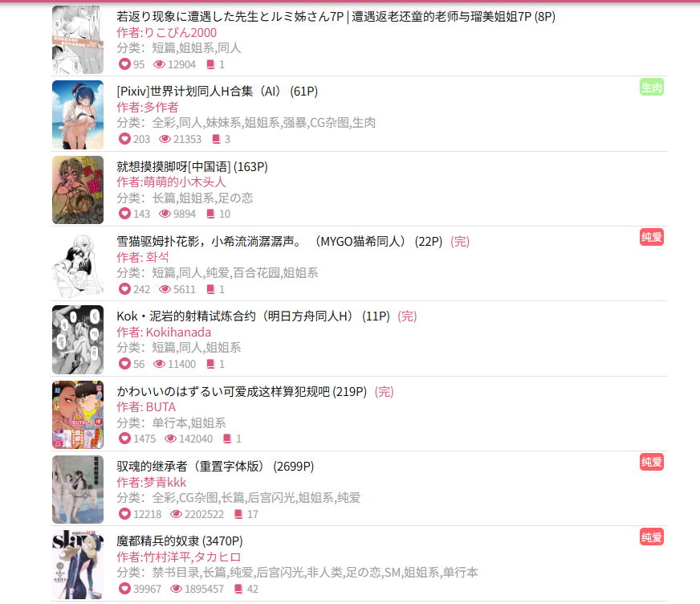
Task: Click the heart icon showing 95 likes
Action: click(124, 64)
